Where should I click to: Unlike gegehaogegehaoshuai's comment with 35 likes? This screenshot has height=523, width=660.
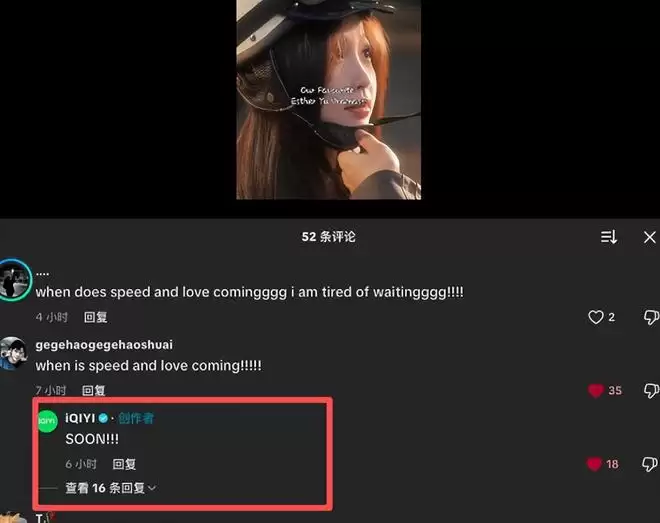click(596, 390)
